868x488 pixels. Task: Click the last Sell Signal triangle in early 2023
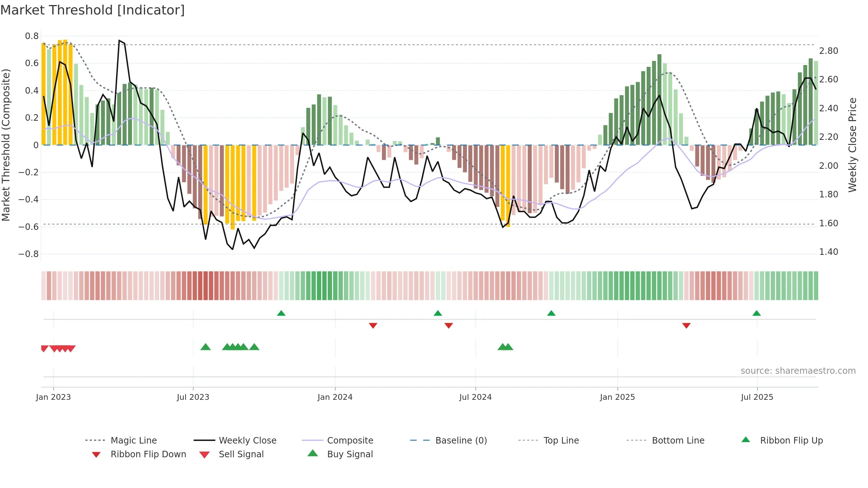coord(71,349)
